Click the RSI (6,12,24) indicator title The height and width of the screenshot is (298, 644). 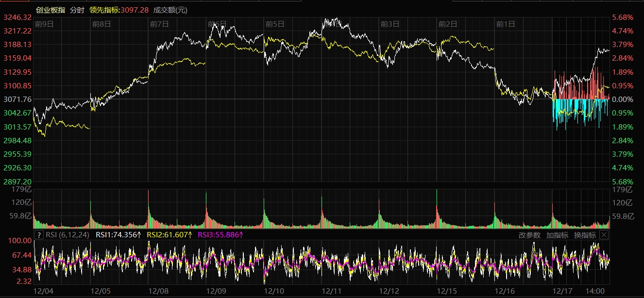(x=67, y=235)
